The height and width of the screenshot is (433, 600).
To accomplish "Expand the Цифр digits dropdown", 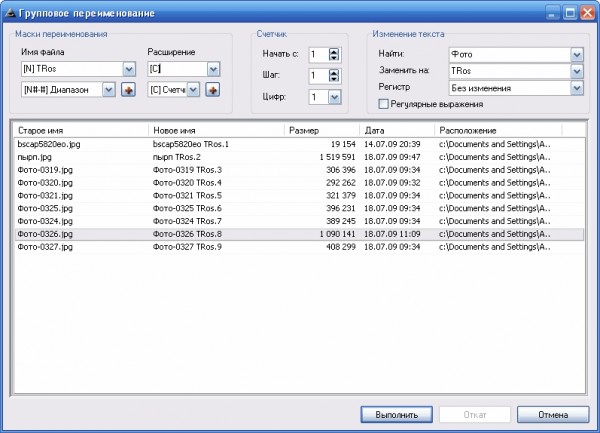I will (334, 97).
